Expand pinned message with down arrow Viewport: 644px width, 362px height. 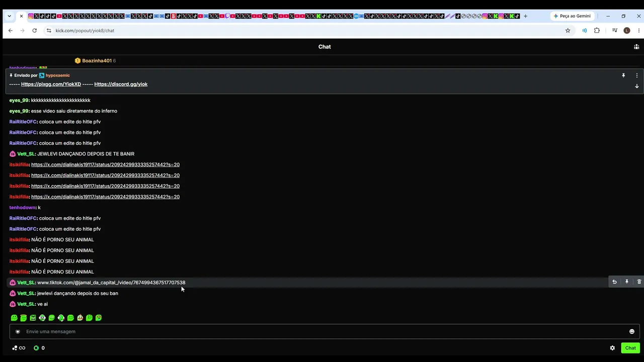(636, 86)
